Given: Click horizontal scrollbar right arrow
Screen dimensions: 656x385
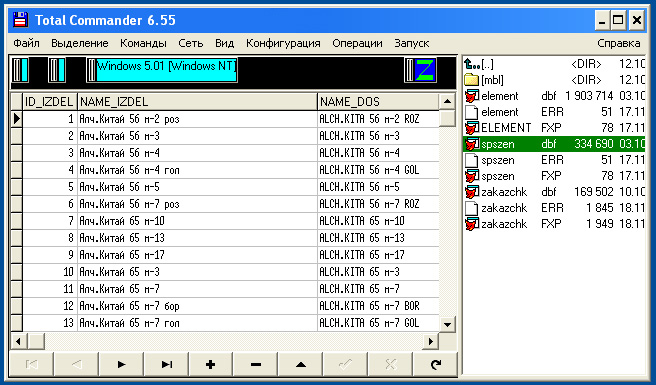Looking at the screenshot, I should [430, 341].
